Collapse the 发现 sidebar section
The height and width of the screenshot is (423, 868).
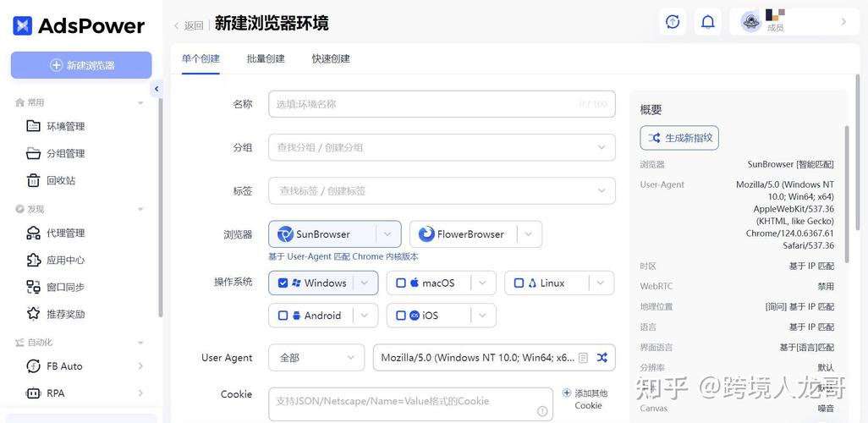pos(140,209)
